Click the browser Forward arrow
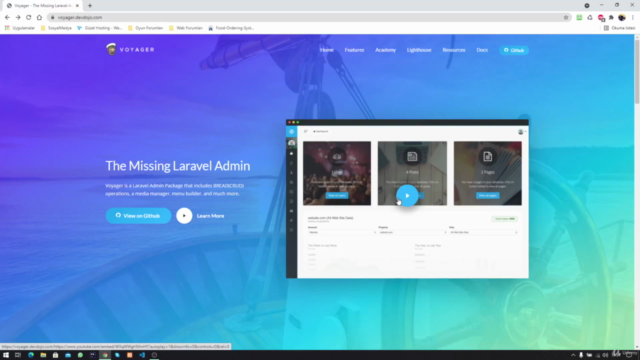Screen dimensions: 640x360 [x=18, y=18]
